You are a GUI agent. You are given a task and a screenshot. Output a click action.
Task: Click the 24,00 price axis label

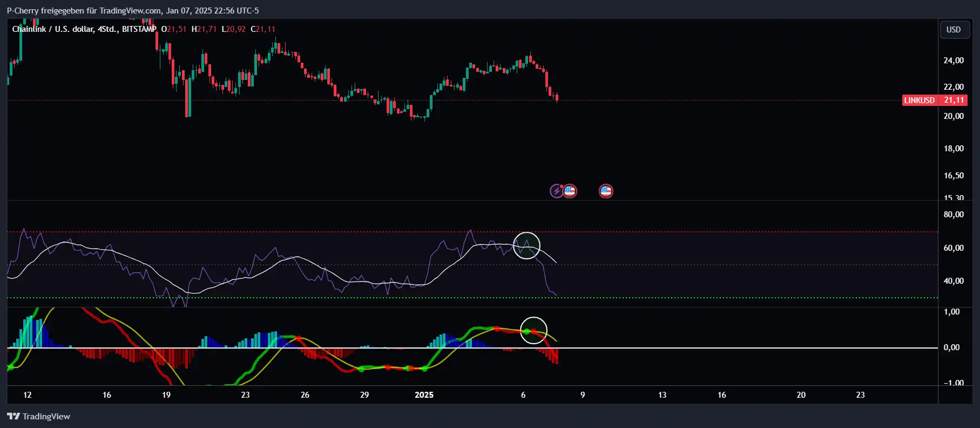coord(954,61)
